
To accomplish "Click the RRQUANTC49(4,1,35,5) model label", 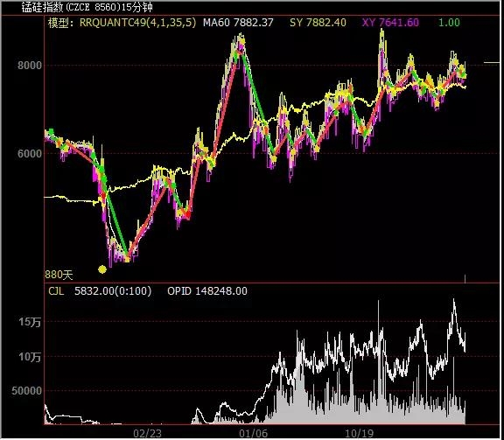I will click(x=137, y=23).
